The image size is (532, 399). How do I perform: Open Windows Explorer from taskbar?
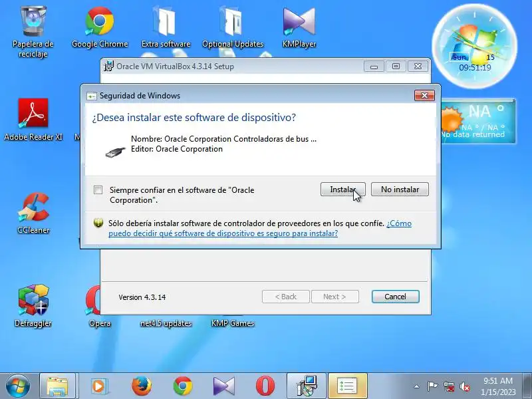click(x=57, y=386)
